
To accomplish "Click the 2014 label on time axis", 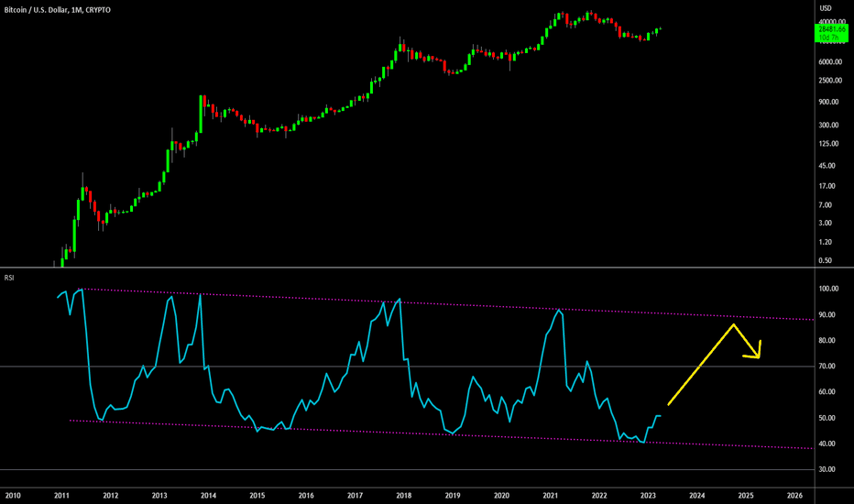I will pyautogui.click(x=209, y=496).
